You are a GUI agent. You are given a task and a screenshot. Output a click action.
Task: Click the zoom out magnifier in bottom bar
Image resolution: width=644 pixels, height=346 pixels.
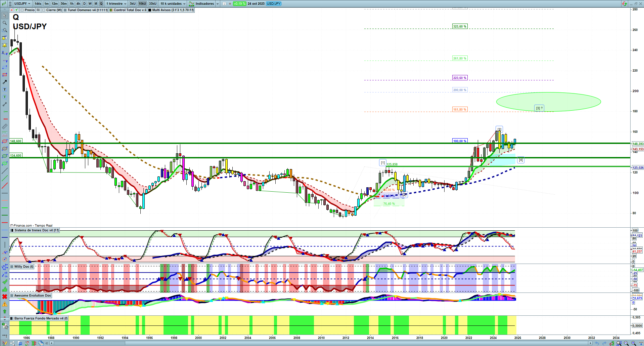626,343
